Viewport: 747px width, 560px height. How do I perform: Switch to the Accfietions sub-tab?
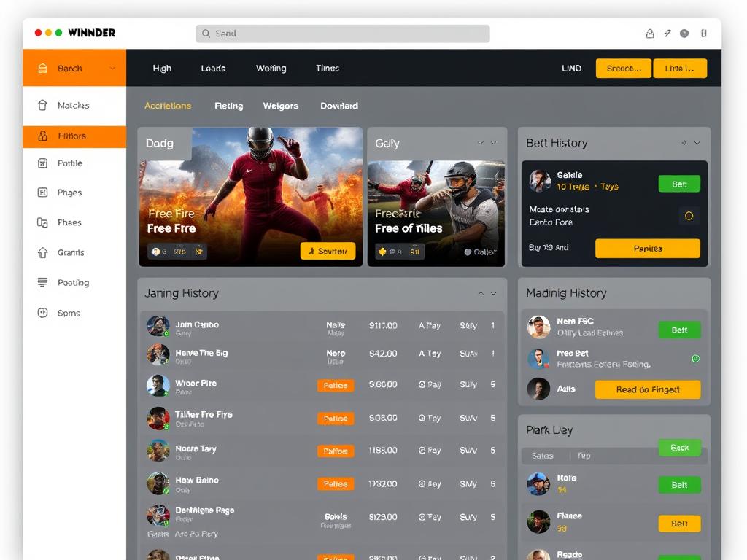(168, 106)
